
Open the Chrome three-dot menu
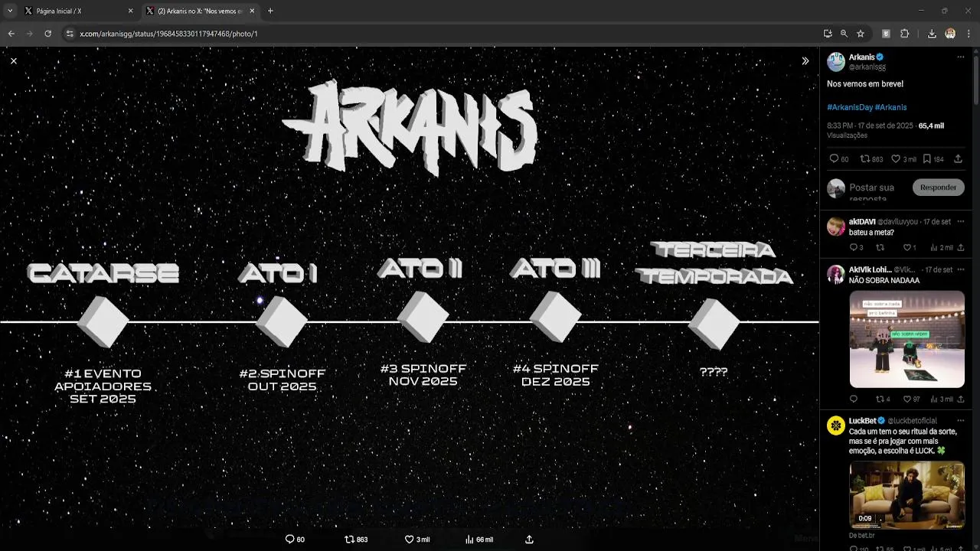[x=969, y=34]
